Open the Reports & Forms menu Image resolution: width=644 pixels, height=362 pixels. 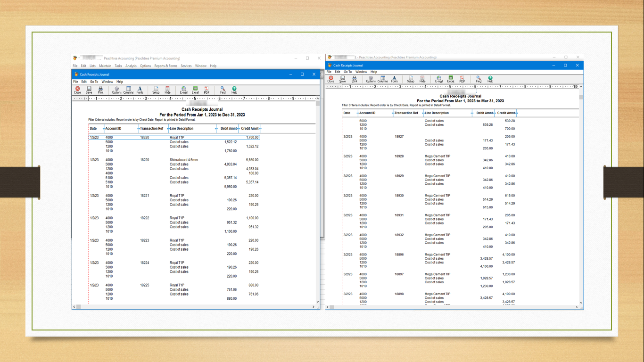pos(166,66)
